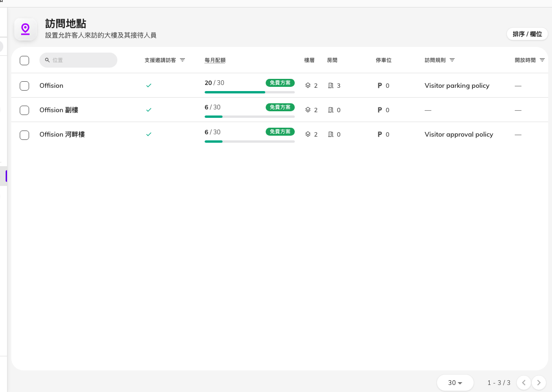Click the 免費方案 badge in Offision row
Viewport: 552px width, 392px height.
pos(280,83)
